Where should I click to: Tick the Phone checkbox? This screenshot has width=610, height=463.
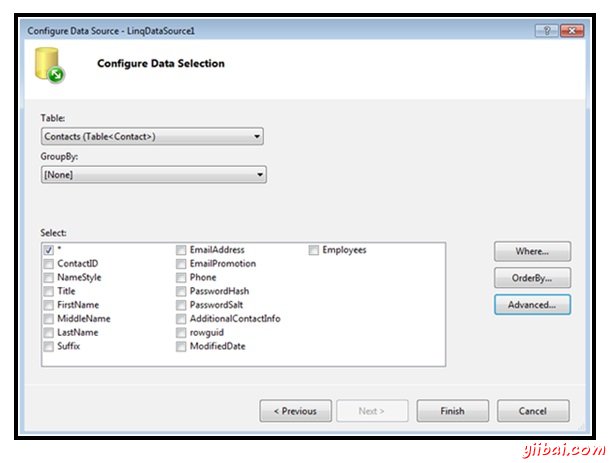(x=181, y=277)
